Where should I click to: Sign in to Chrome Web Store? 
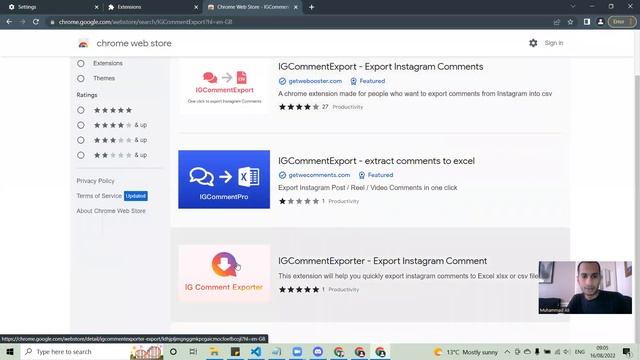click(554, 43)
